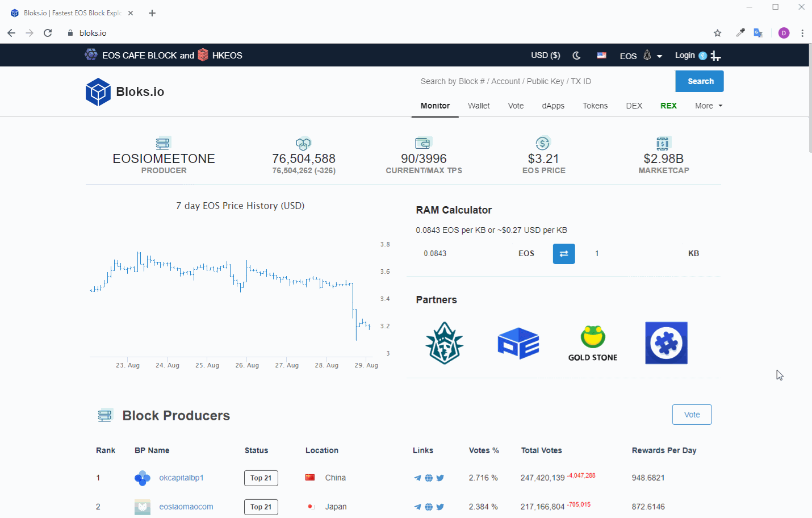Click block number 76,504,588
812x518 pixels.
pos(304,158)
